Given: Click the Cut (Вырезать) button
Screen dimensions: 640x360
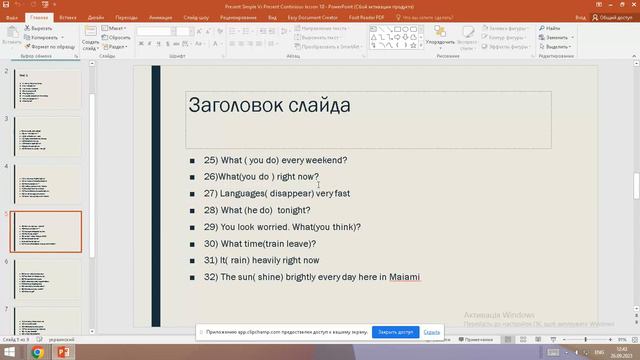Looking at the screenshot, I should (x=38, y=28).
